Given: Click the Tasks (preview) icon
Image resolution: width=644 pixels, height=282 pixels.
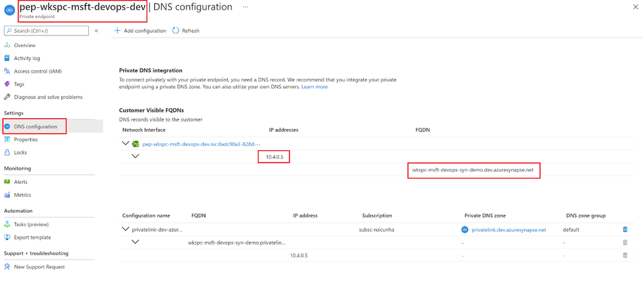Looking at the screenshot, I should [7, 225].
